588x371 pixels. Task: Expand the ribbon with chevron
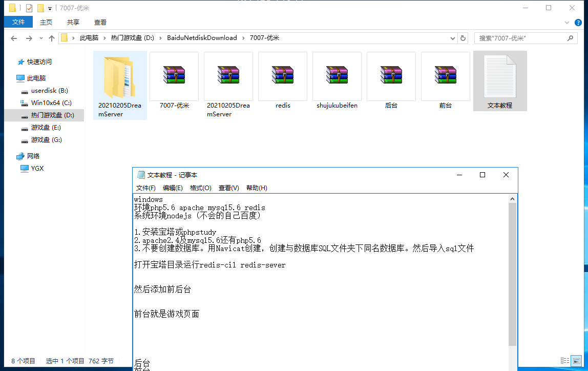click(x=567, y=23)
